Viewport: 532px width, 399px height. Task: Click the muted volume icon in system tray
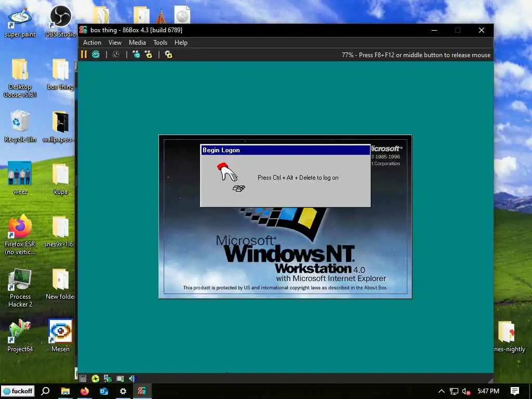(466, 391)
